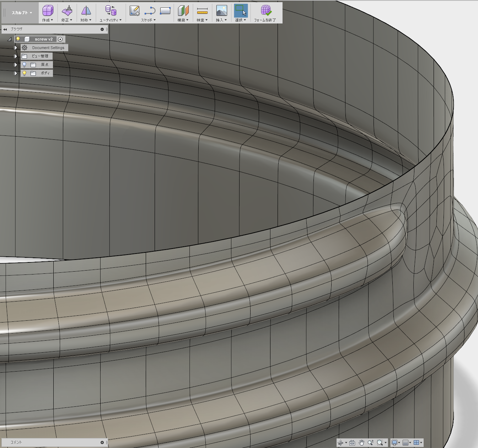The height and width of the screenshot is (448, 478).
Task: Toggle visibility bulb of 原点 folder
Action: click(24, 65)
